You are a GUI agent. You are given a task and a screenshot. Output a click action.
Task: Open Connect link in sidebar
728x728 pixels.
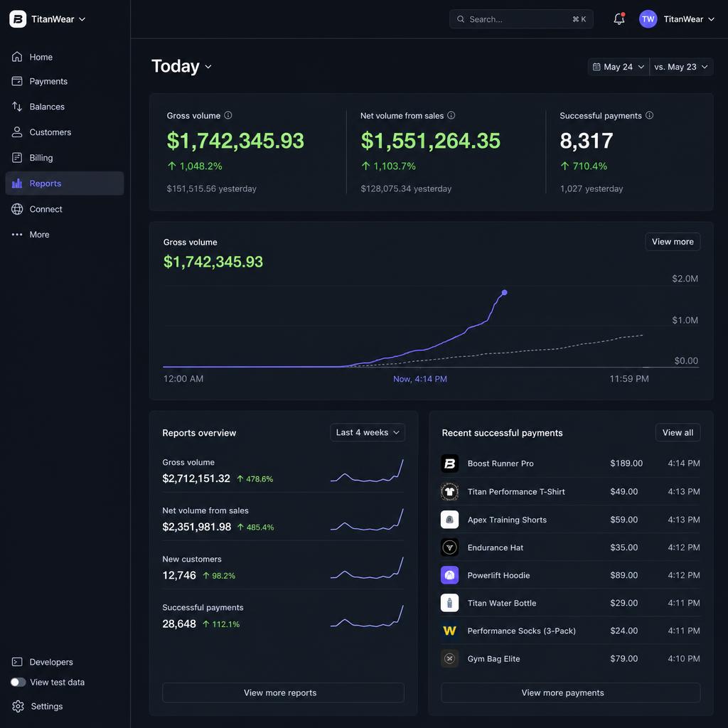point(65,209)
